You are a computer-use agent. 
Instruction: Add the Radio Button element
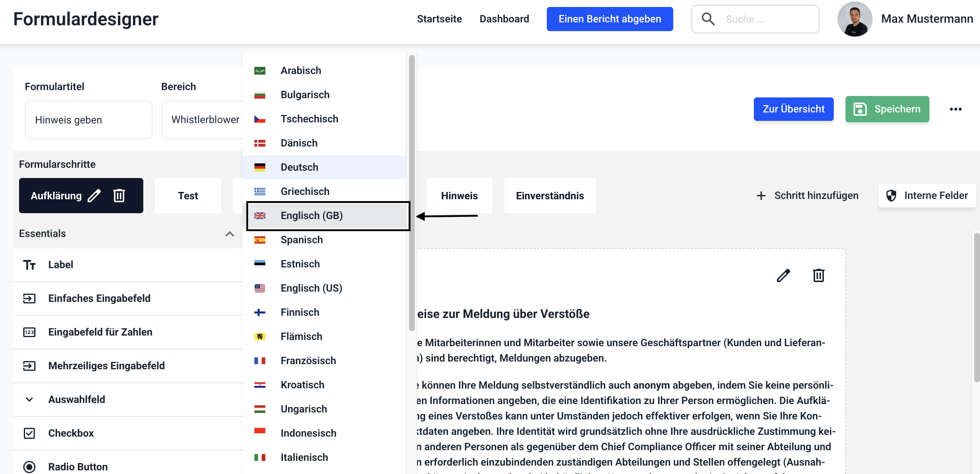[78, 466]
